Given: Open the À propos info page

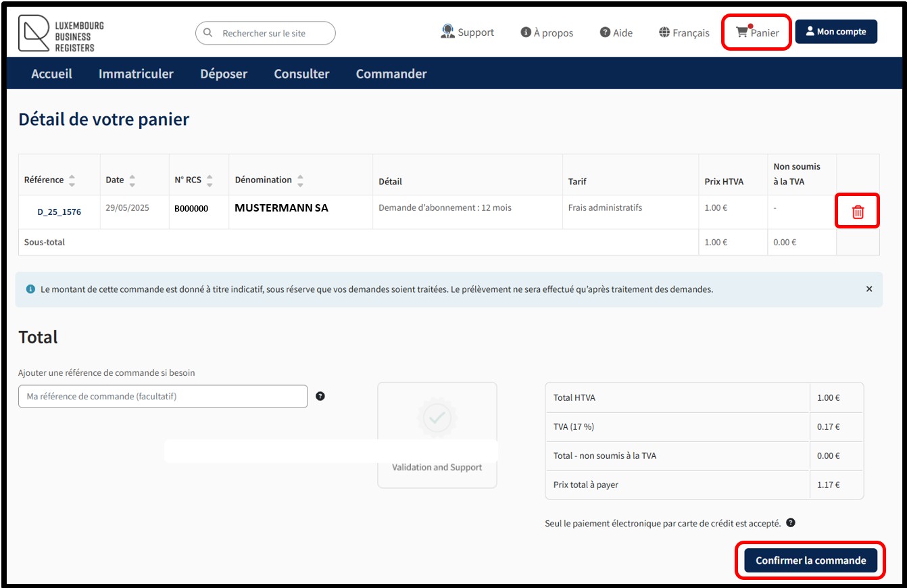Looking at the screenshot, I should coord(547,32).
